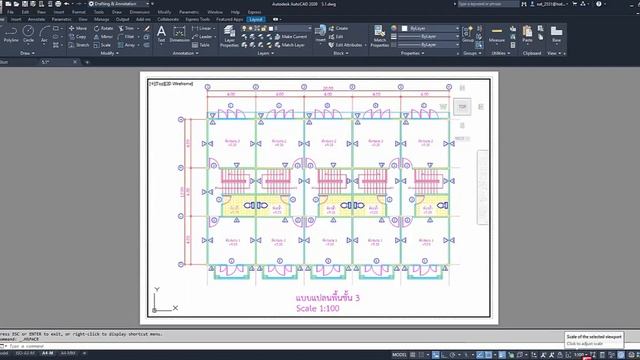Click the Copy tool

click(77, 37)
